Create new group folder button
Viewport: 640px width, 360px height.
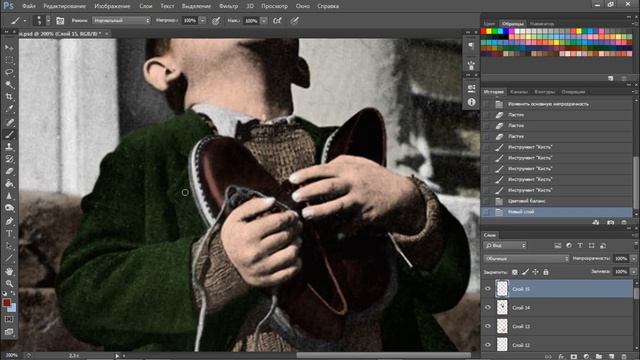(599, 356)
